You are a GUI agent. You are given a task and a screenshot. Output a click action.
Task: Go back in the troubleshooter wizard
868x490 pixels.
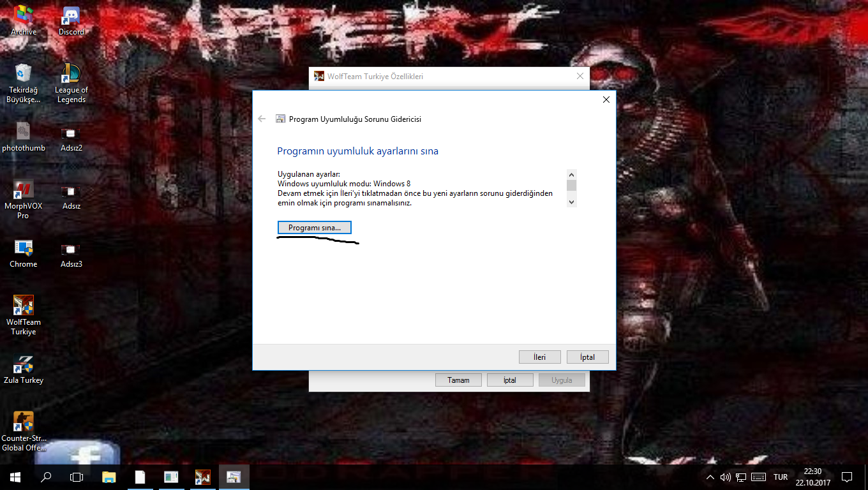[262, 119]
